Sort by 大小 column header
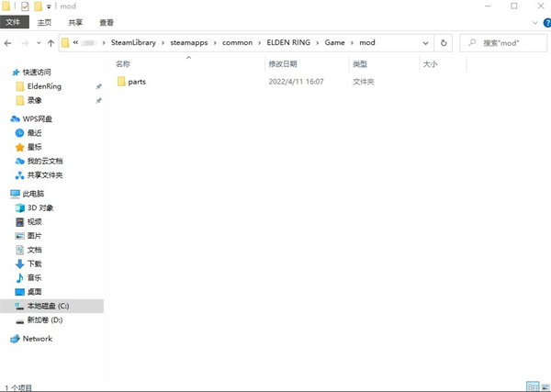 pos(430,64)
